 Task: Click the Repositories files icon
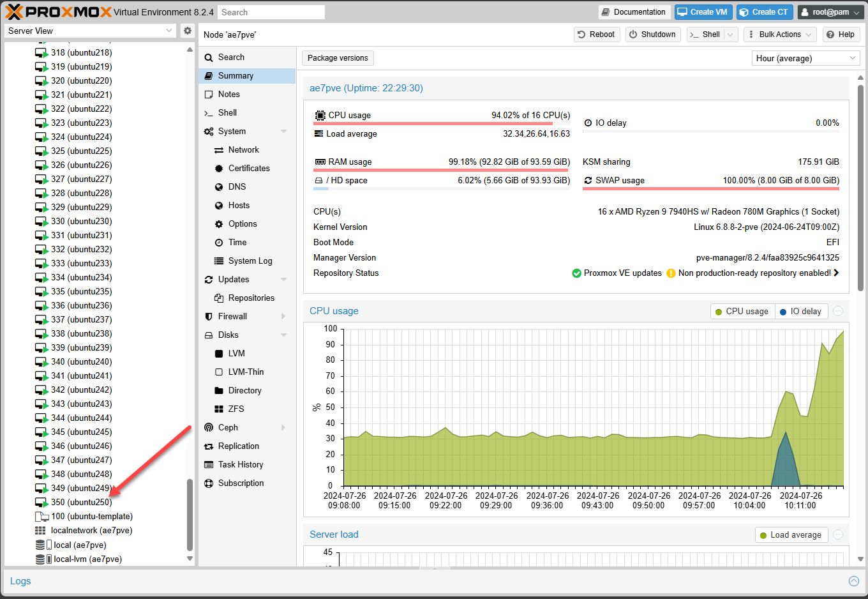pos(219,298)
